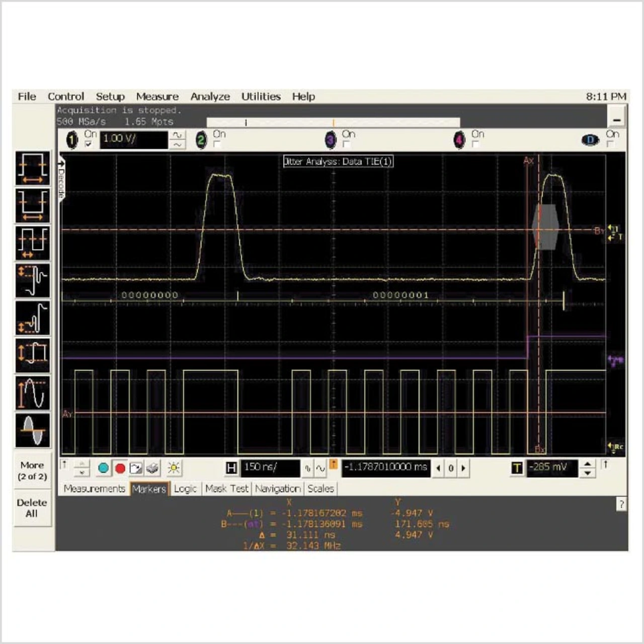The width and height of the screenshot is (644, 644).
Task: Increase the trigger level with up arrow
Action: (587, 464)
